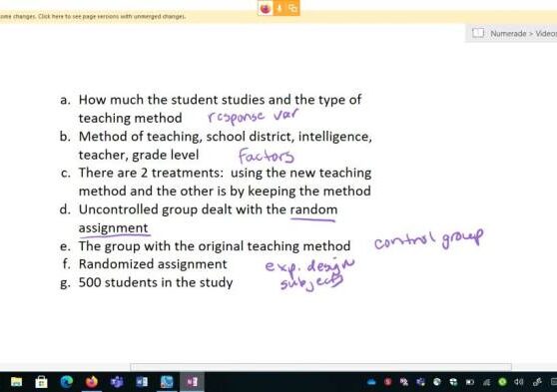Image resolution: width=557 pixels, height=392 pixels.
Task: Open Microsoft Edge taskbar icon
Action: click(x=66, y=382)
